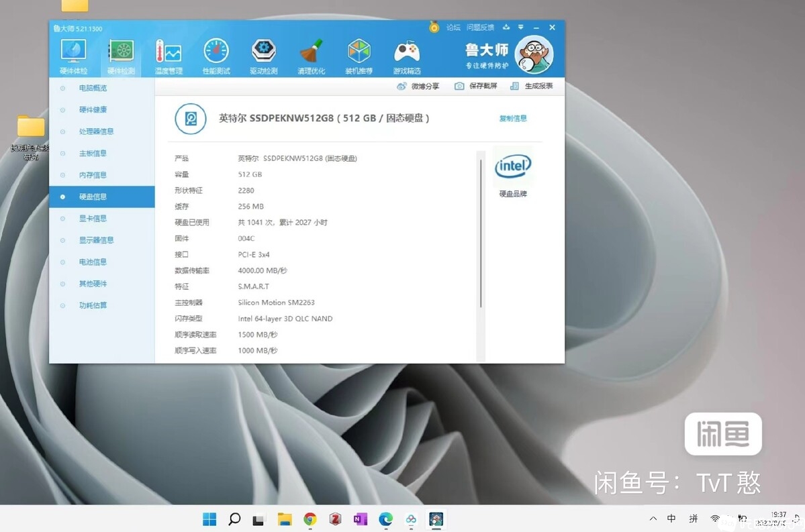Select 硬盘信息 in the sidebar
Viewport: 805px width, 532px height.
[x=101, y=197]
